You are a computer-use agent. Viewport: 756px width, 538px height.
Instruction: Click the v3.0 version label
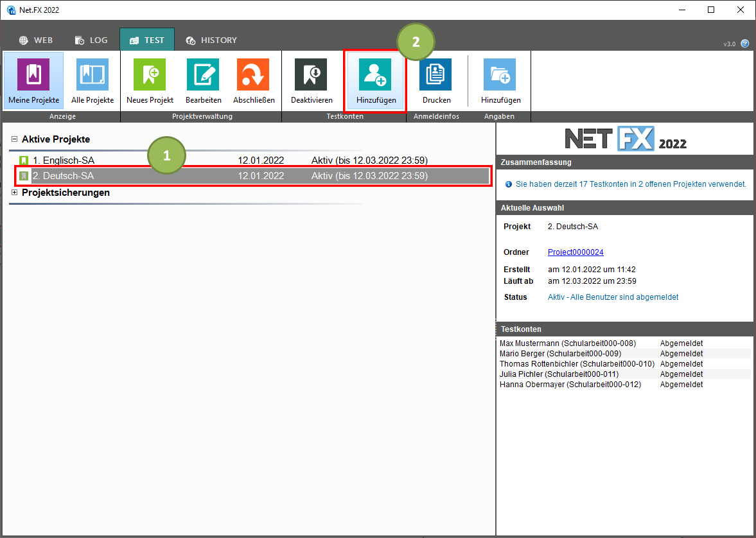tap(730, 44)
